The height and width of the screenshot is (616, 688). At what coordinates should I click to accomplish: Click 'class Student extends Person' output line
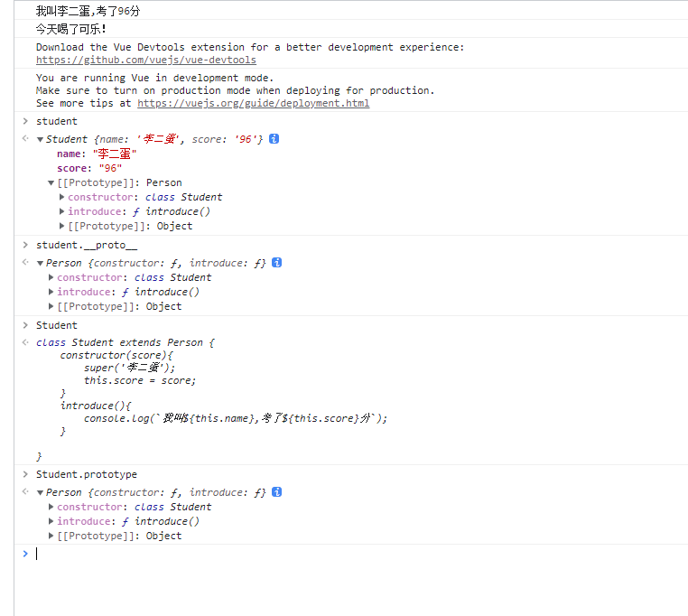(126, 342)
